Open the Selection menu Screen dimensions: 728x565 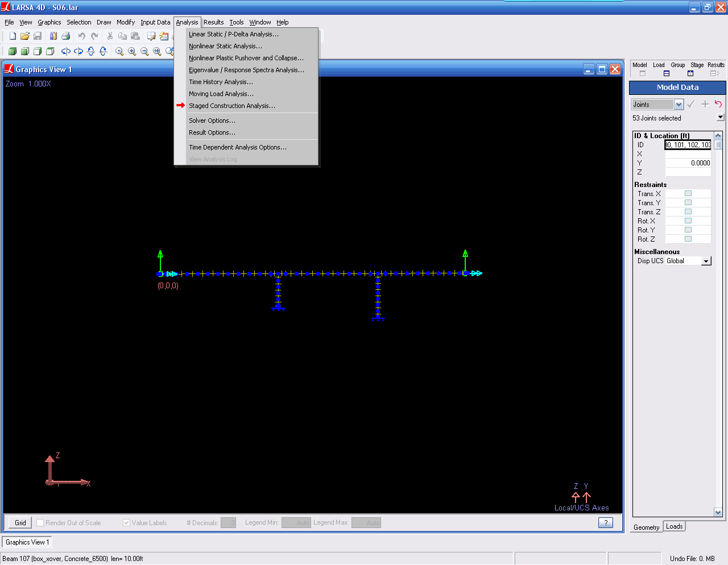tap(79, 22)
